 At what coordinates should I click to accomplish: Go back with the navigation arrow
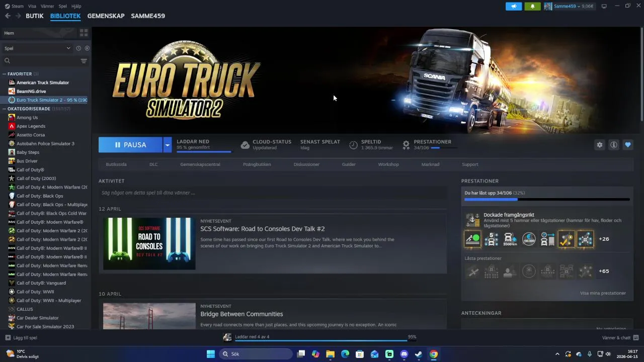[8, 16]
